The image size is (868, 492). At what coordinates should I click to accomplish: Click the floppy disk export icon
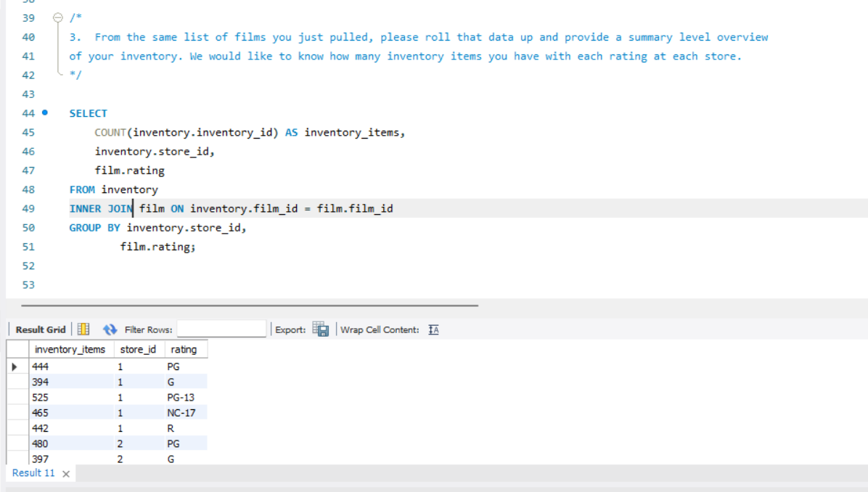tap(320, 328)
